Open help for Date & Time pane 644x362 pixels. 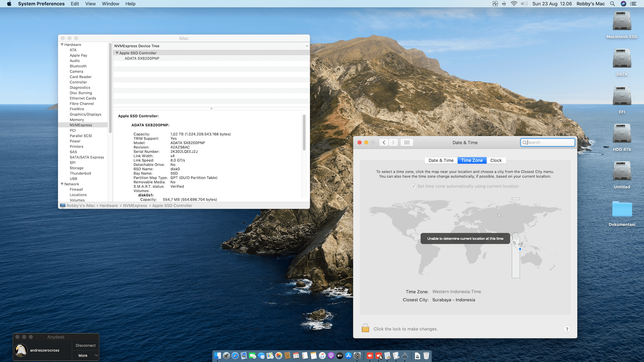[x=567, y=329]
